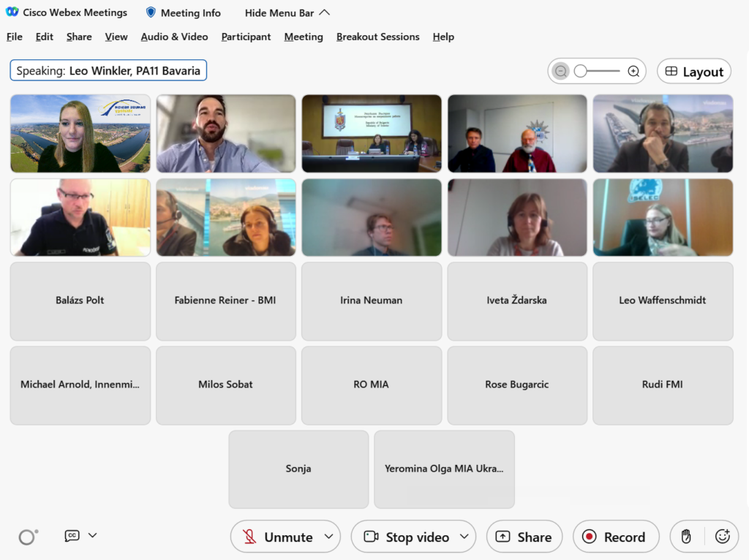Click the Share button
The width and height of the screenshot is (749, 560).
(524, 537)
